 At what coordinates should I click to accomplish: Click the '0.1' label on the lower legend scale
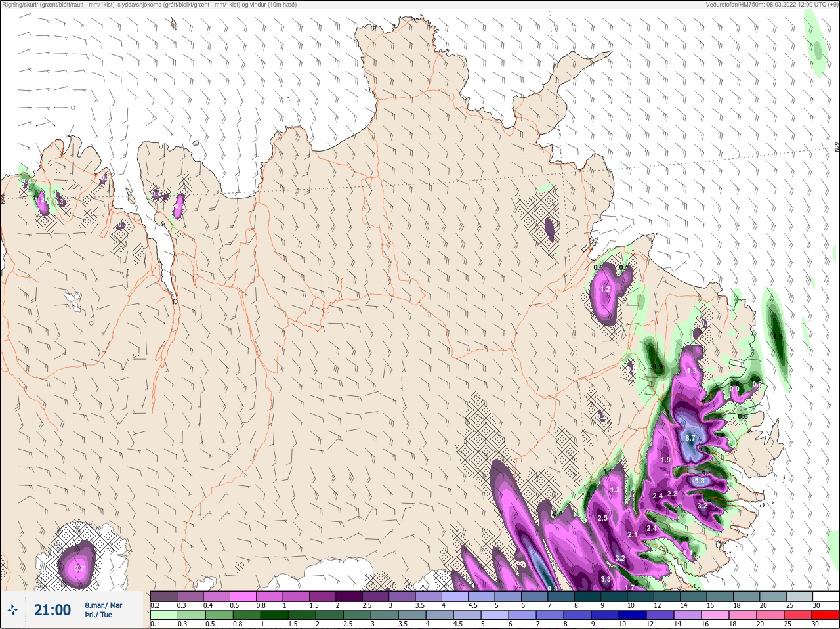tap(155, 624)
